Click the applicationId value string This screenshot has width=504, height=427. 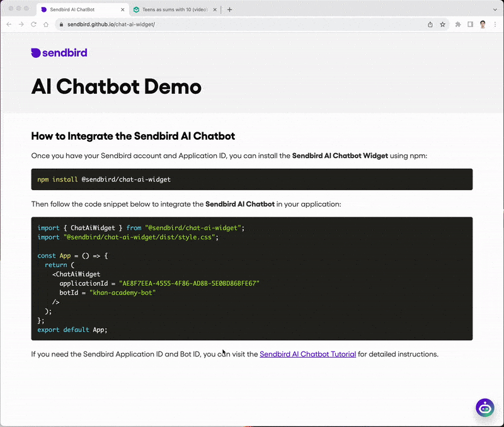189,283
